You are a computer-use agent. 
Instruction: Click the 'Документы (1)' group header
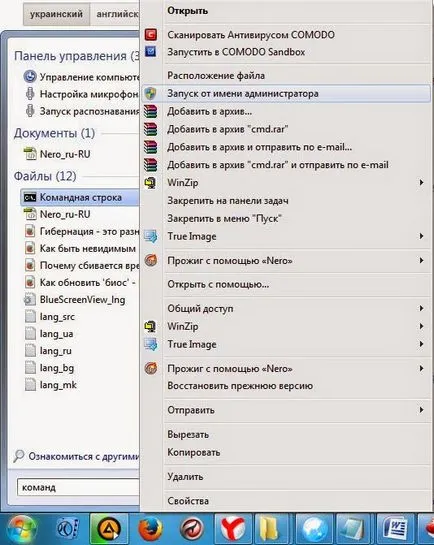(x=54, y=133)
